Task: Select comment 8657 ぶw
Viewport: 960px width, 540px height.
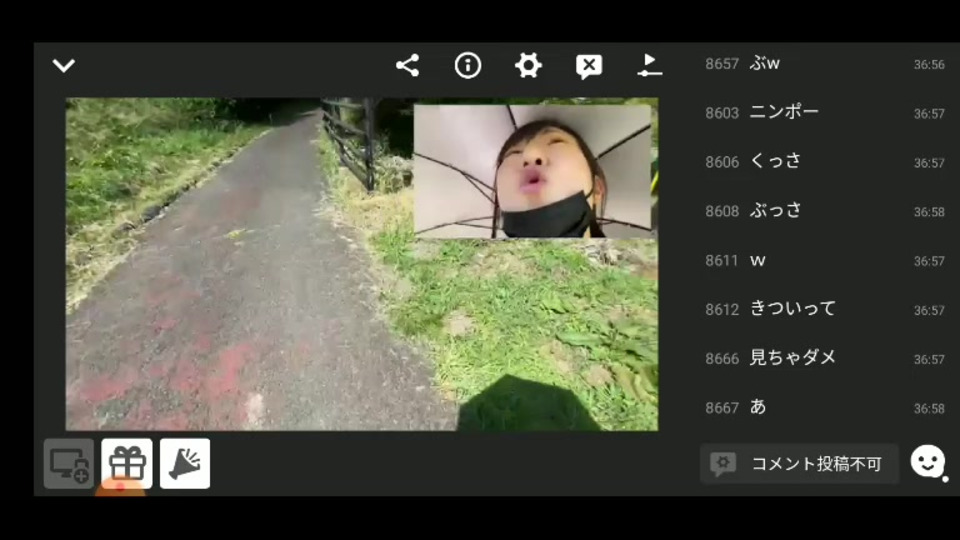Action: click(824, 64)
